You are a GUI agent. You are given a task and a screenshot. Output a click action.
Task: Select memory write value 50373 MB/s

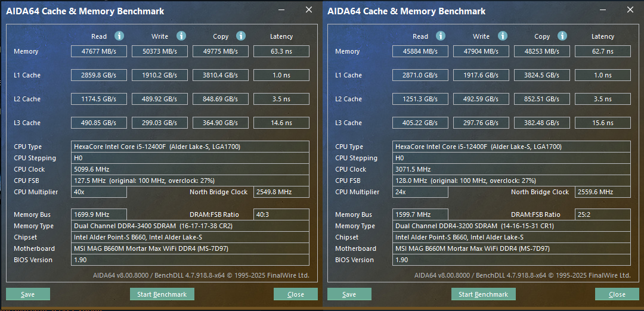tap(160, 51)
